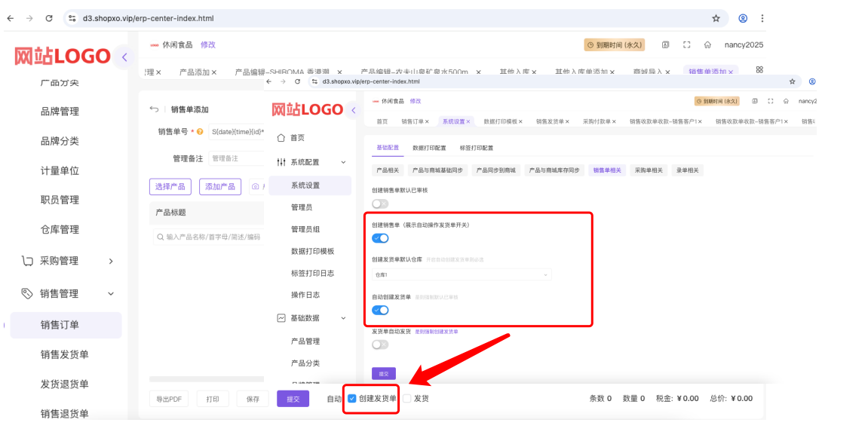This screenshot has height=438, width=868.
Task: Close the 系统设置 tab in overlaid window
Action: point(468,122)
